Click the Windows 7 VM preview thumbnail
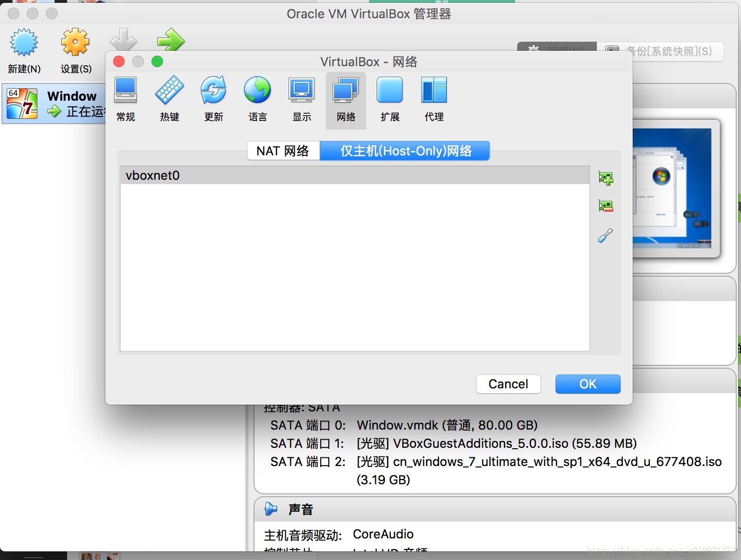 [672, 188]
